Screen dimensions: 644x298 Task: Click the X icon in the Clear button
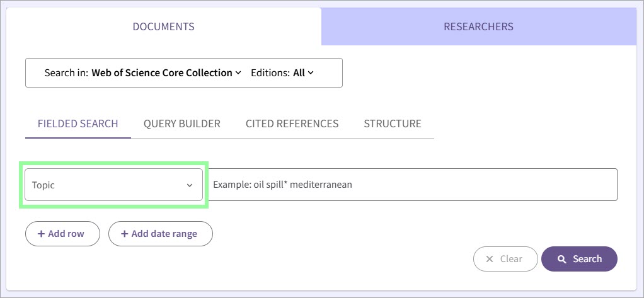(x=490, y=259)
